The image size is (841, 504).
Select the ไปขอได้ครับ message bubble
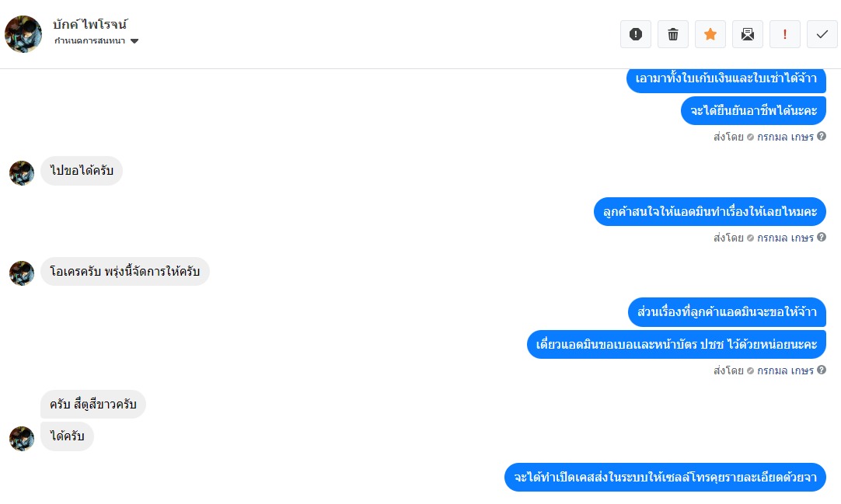(x=82, y=171)
